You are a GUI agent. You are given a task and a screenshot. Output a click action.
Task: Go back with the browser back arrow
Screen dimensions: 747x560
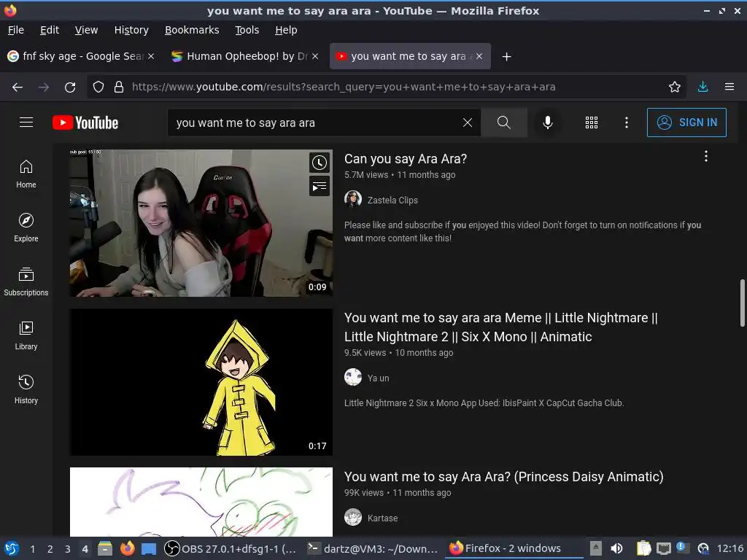(x=18, y=87)
